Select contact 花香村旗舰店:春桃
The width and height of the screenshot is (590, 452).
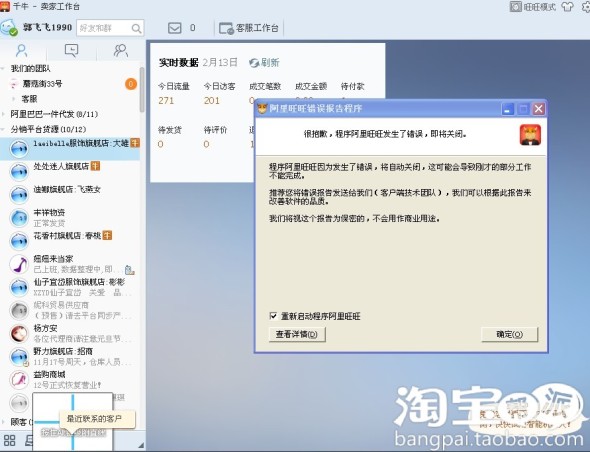pos(70,241)
